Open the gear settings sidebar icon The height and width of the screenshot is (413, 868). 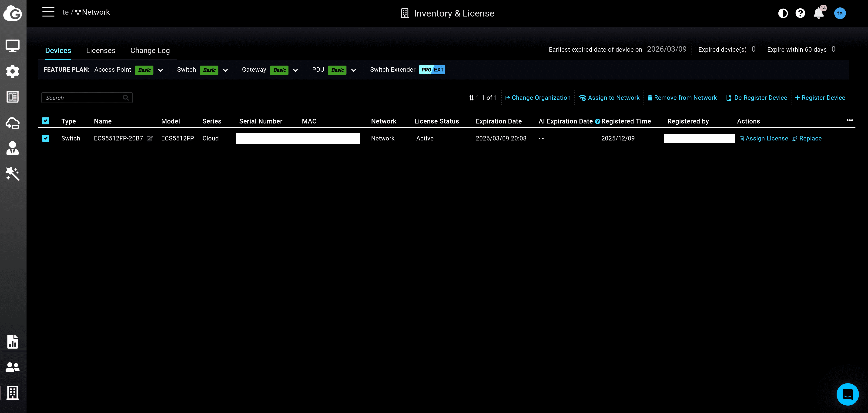[x=13, y=71]
